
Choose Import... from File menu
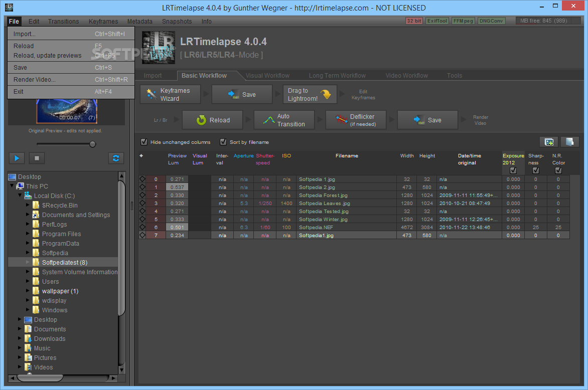pos(71,34)
